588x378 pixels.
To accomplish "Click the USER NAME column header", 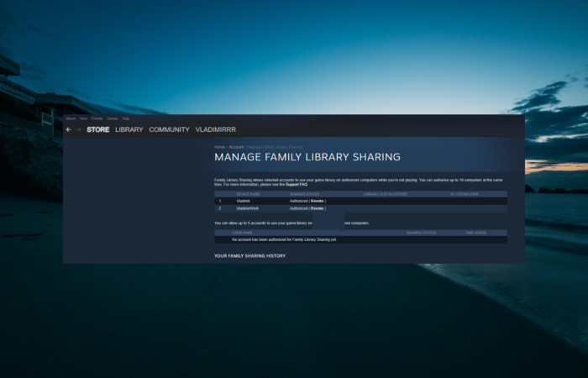I will (242, 233).
